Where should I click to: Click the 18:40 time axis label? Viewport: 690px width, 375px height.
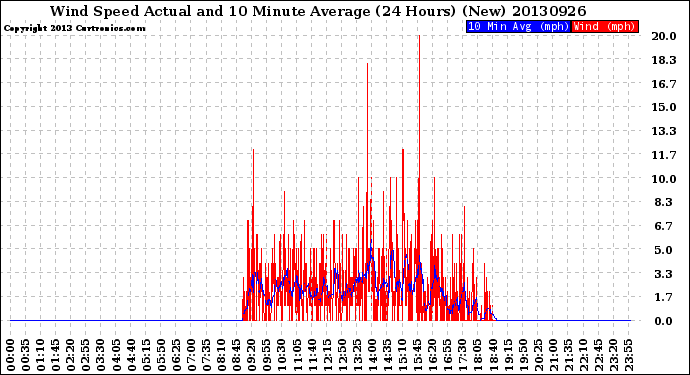pyautogui.click(x=493, y=355)
